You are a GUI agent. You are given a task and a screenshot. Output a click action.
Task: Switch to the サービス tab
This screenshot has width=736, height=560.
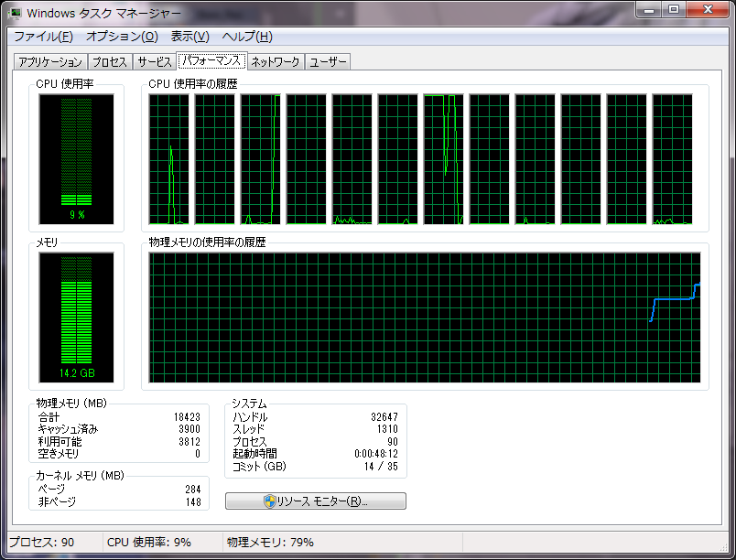(x=154, y=62)
